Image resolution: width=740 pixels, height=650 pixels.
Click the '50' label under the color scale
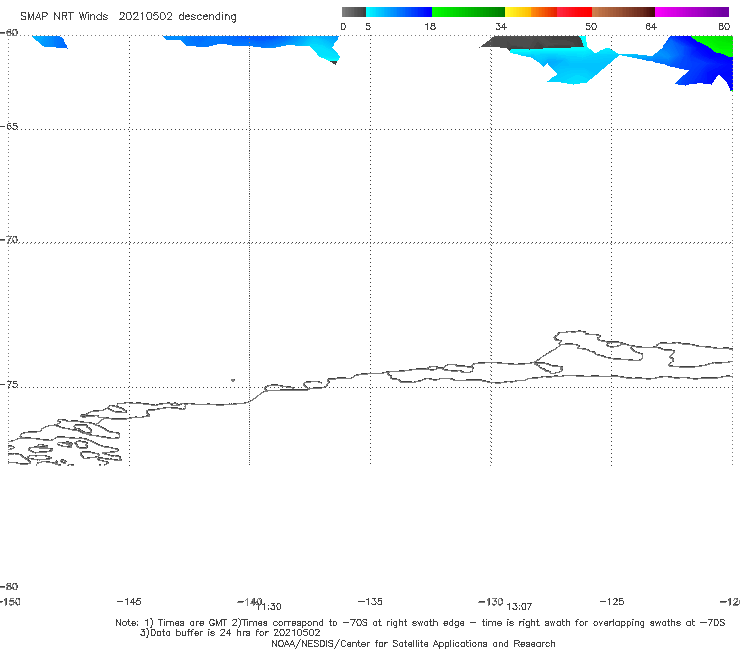pos(591,26)
